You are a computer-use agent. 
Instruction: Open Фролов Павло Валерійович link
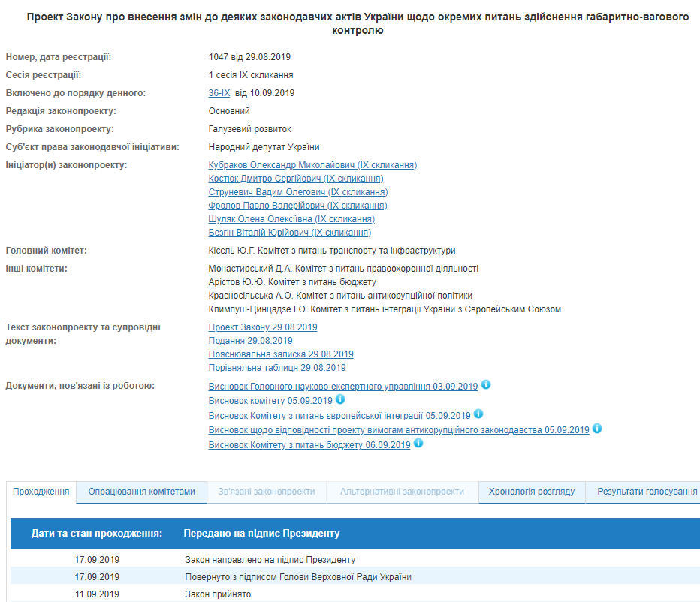[297, 206]
